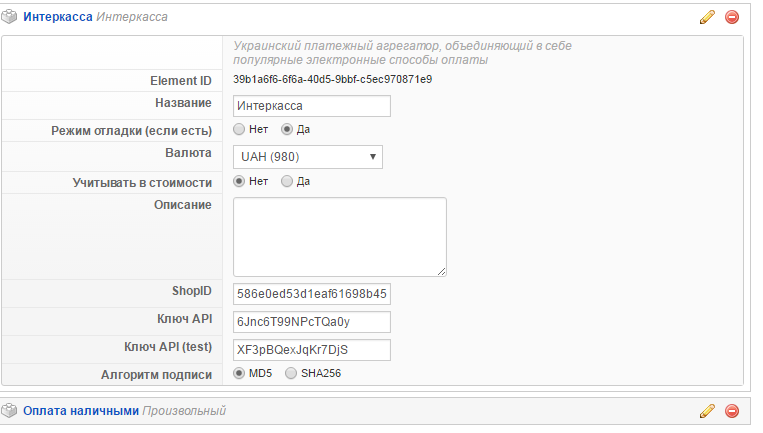Choose MD5 as Алгоритм подписи
This screenshot has height=433, width=763.
point(239,373)
